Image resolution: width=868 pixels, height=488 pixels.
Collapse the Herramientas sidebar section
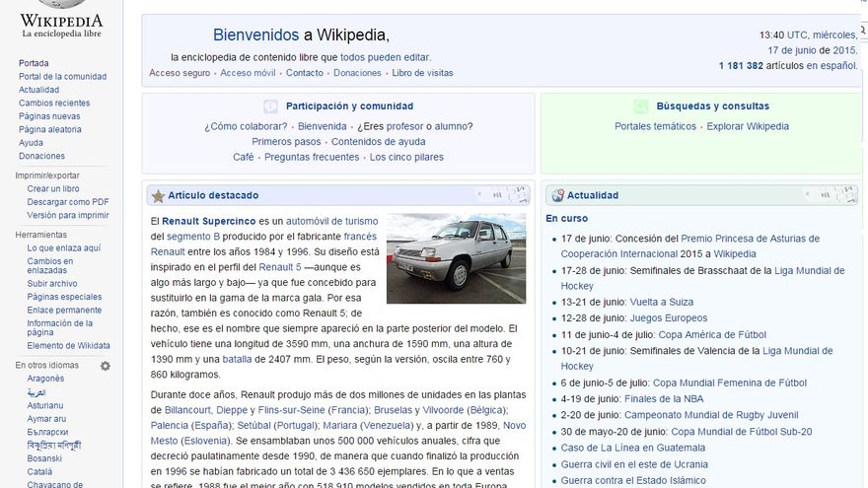tap(40, 235)
